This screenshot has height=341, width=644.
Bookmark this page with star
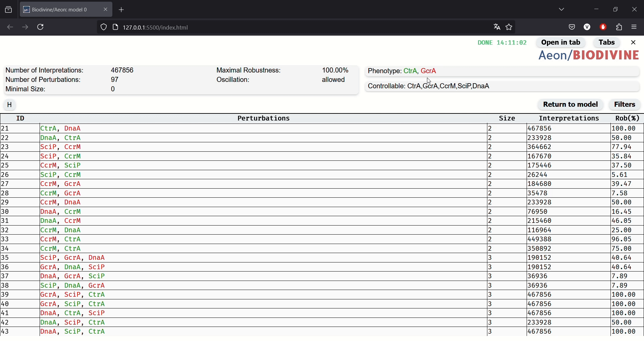pos(509,27)
